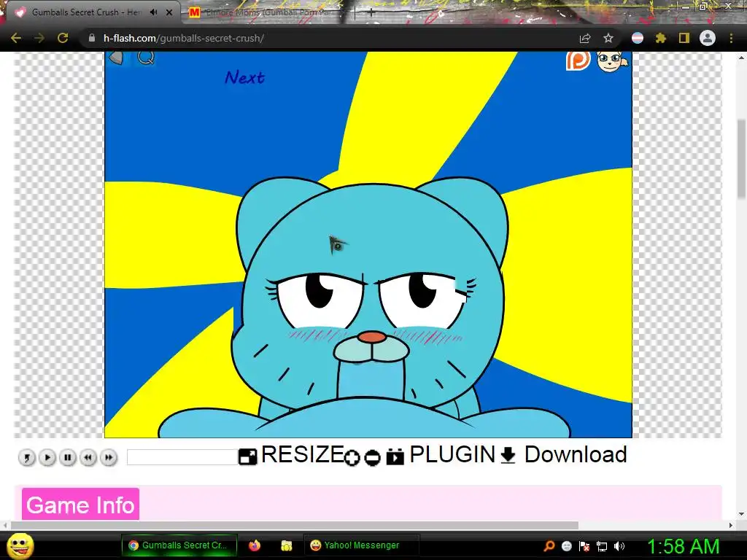747x560 pixels.
Task: Click the Next label in the game
Action: click(x=244, y=77)
